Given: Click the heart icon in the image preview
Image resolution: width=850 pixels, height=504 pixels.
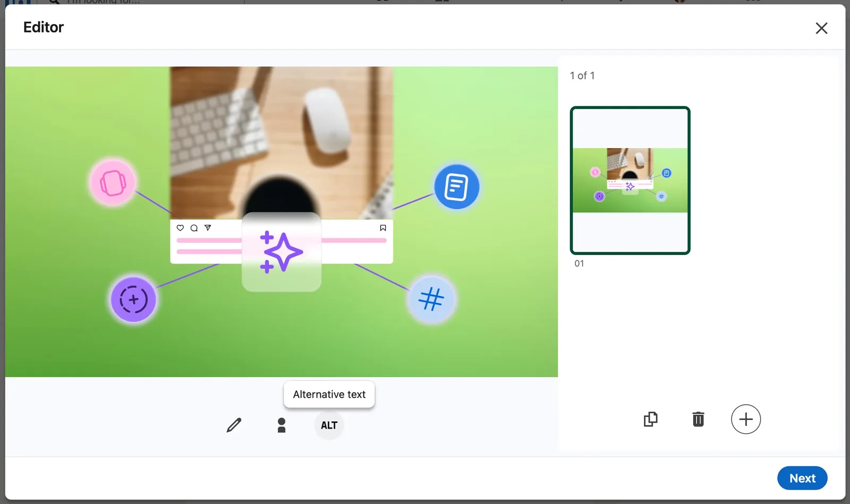Looking at the screenshot, I should tap(180, 227).
